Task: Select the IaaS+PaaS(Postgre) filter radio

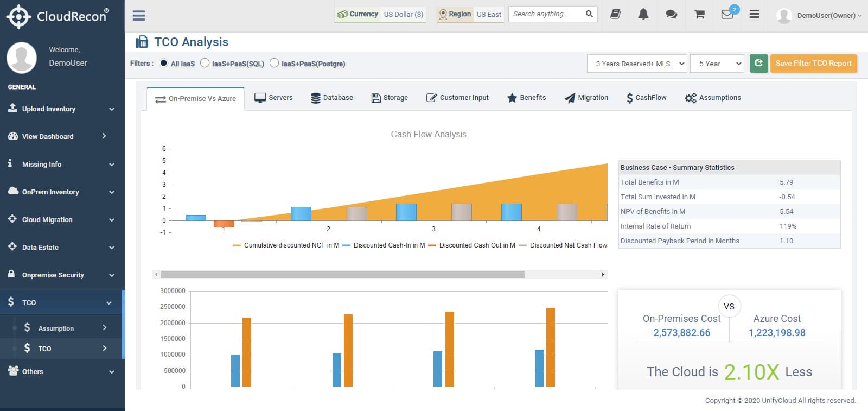Action: point(275,63)
